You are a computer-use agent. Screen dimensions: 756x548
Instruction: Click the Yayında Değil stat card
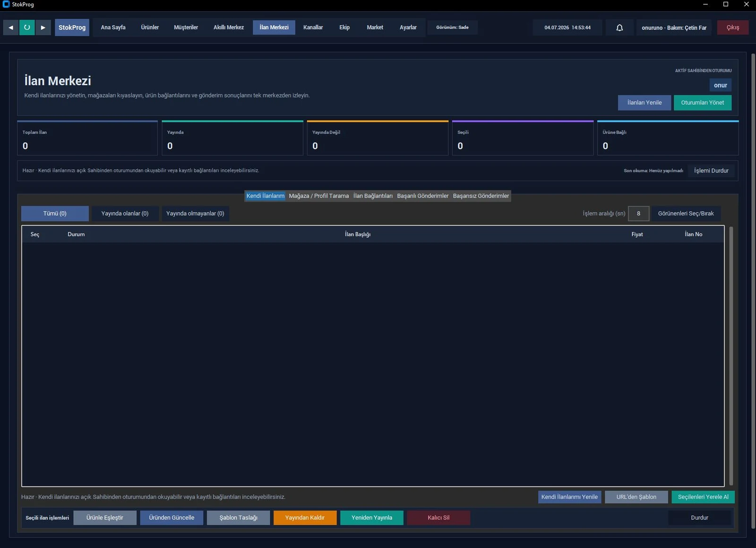pyautogui.click(x=378, y=138)
